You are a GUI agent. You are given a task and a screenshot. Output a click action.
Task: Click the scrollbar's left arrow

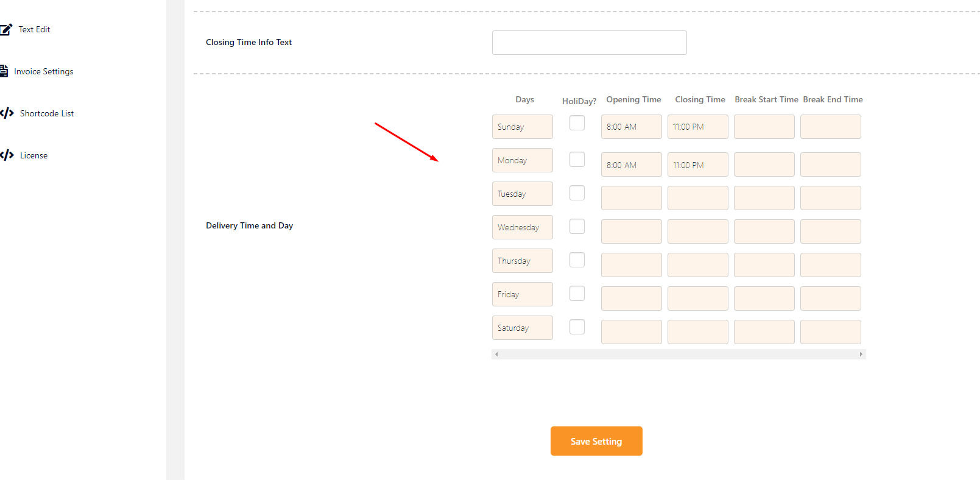tap(496, 354)
